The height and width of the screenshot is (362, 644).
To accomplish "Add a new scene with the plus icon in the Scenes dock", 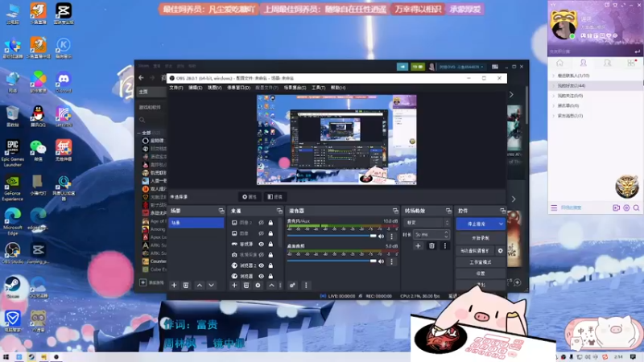I will click(174, 286).
